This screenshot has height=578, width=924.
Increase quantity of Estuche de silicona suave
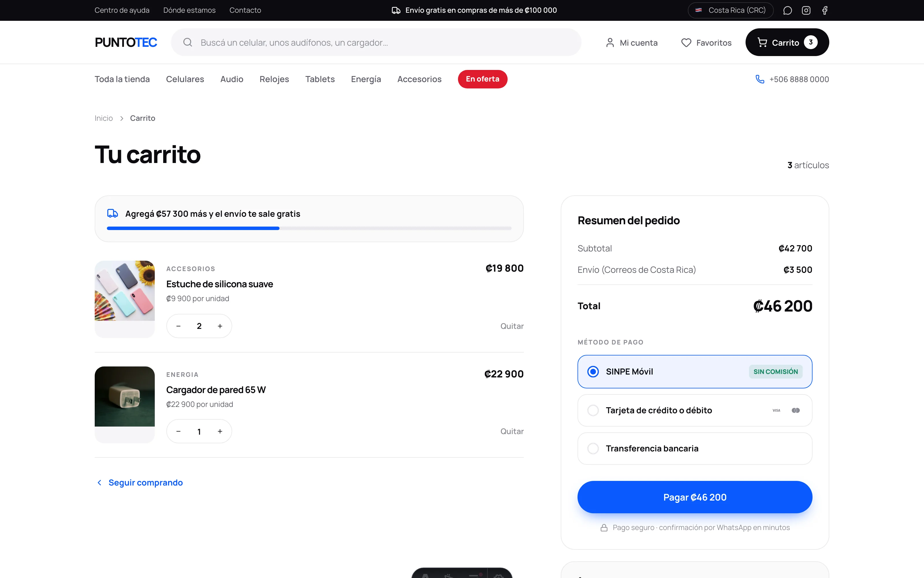[x=220, y=326]
